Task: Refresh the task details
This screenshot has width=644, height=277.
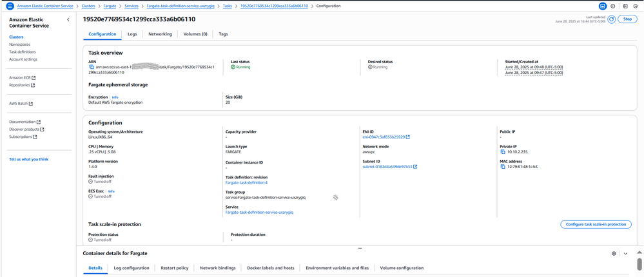Action: (x=611, y=19)
